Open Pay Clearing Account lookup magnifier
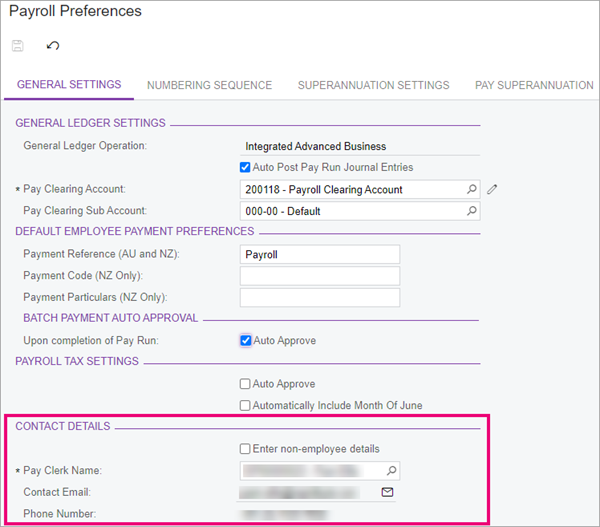Image resolution: width=600 pixels, height=527 pixels. pyautogui.click(x=471, y=189)
